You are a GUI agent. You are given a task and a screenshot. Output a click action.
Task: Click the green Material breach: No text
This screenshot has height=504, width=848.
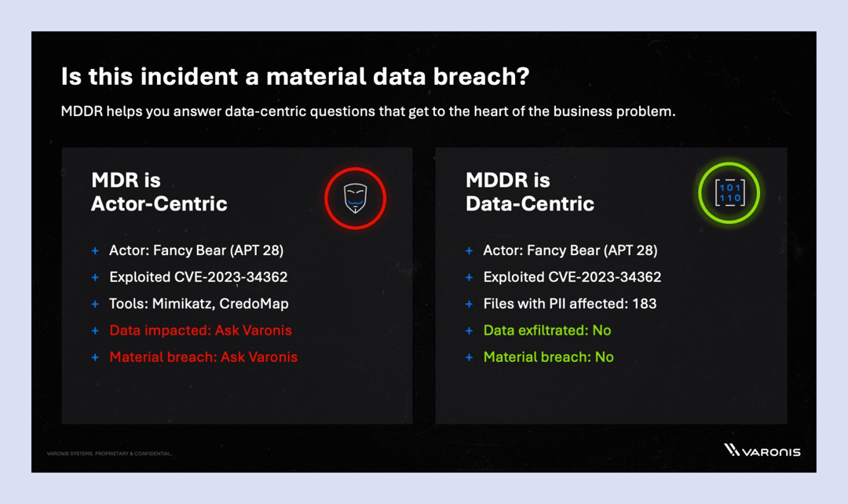point(548,357)
